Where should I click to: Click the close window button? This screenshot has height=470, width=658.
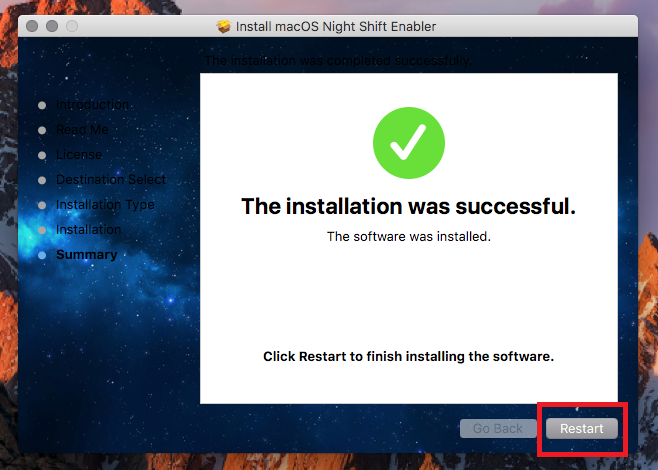[x=32, y=26]
